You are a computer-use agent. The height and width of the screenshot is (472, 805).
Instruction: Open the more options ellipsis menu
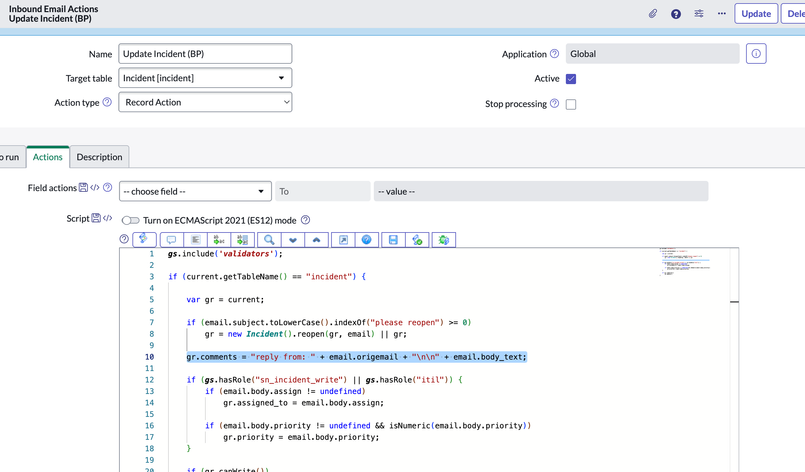click(x=721, y=13)
